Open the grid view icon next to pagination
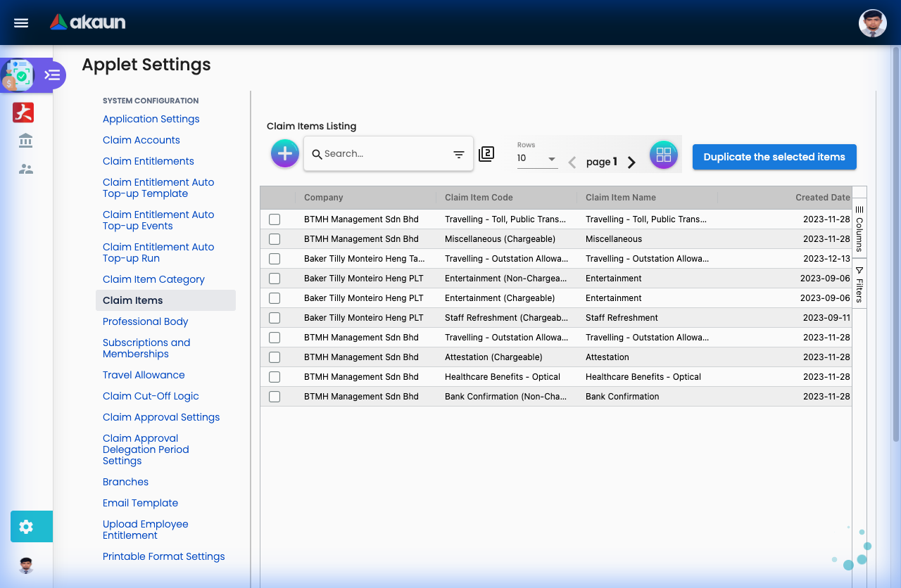Viewport: 901px width, 588px height. tap(663, 155)
